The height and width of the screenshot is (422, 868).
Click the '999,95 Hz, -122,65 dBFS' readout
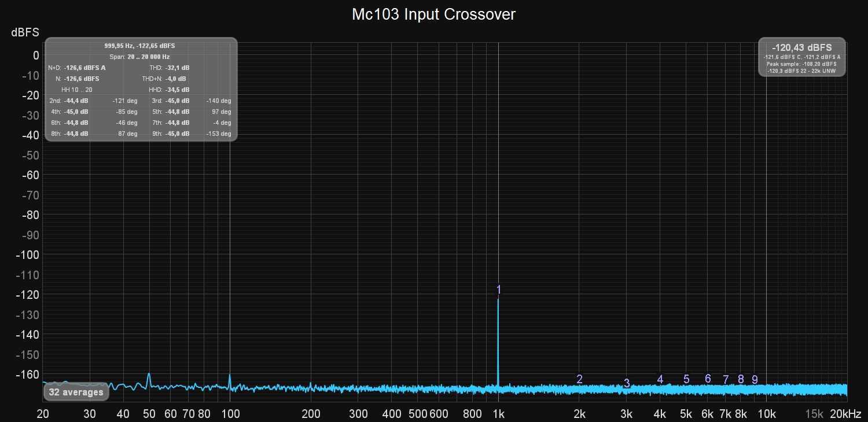(x=139, y=46)
